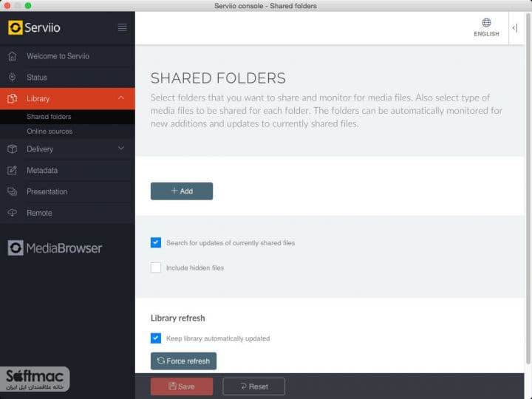Click the Metadata edit icon in sidebar
Viewport: 532px width, 399px height.
13,171
